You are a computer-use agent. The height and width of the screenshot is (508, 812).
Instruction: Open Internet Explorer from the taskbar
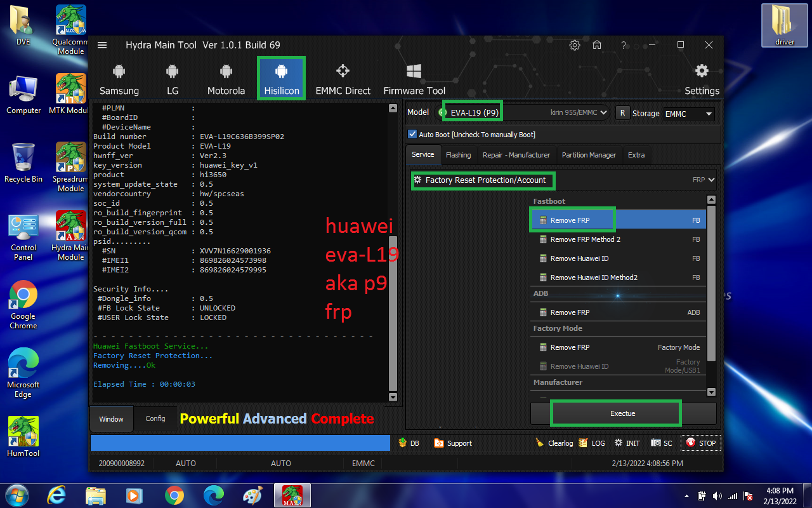point(57,495)
